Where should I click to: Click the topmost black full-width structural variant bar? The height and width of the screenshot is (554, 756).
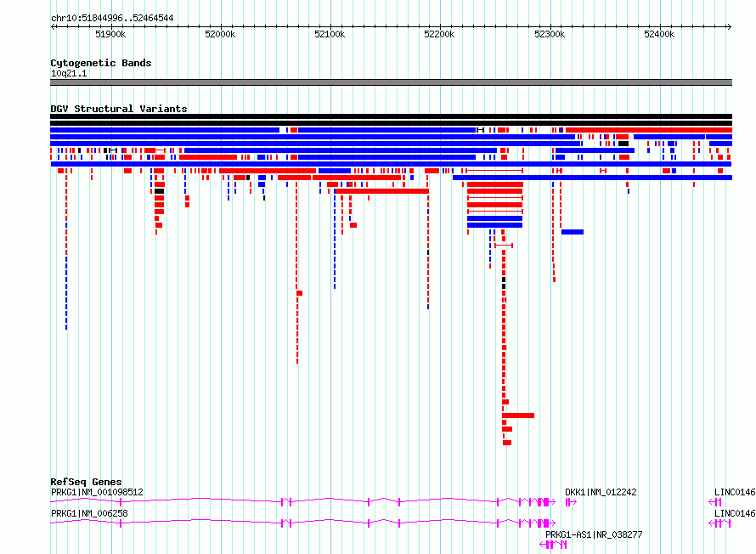(391, 116)
